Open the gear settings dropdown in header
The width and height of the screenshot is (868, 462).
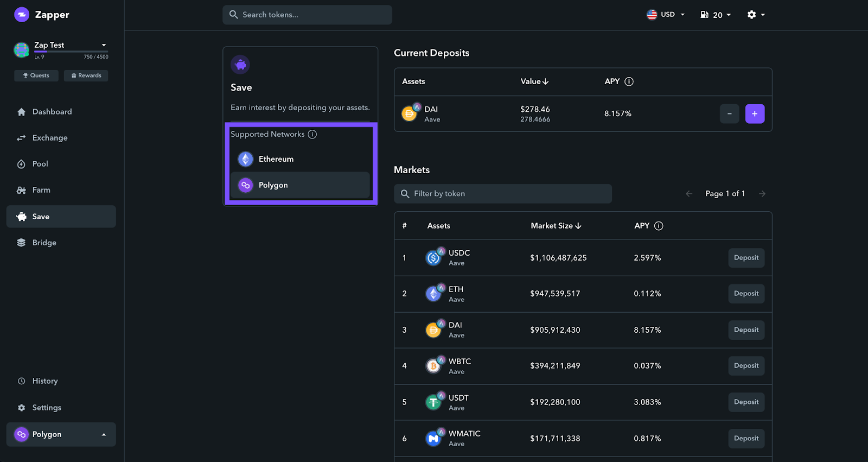756,15
